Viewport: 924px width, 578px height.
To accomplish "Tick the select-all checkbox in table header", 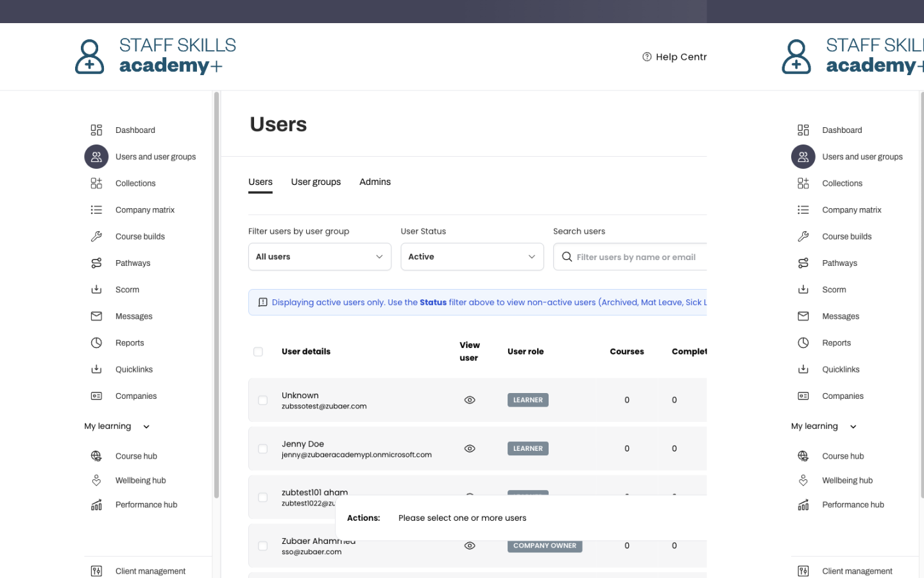I will pyautogui.click(x=258, y=351).
